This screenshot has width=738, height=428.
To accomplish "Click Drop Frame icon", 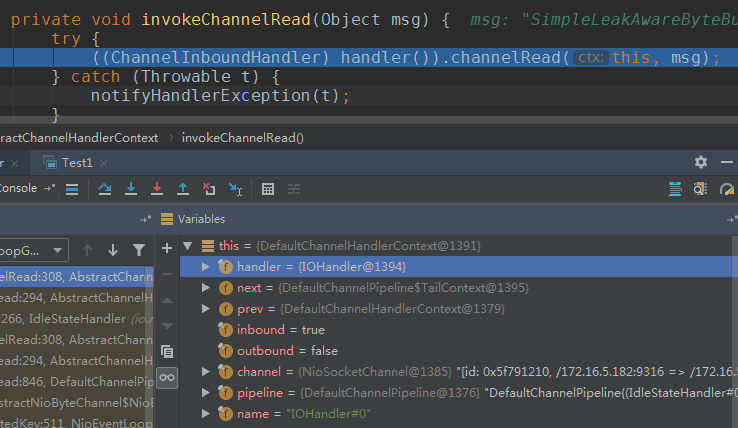I will pyautogui.click(x=209, y=189).
